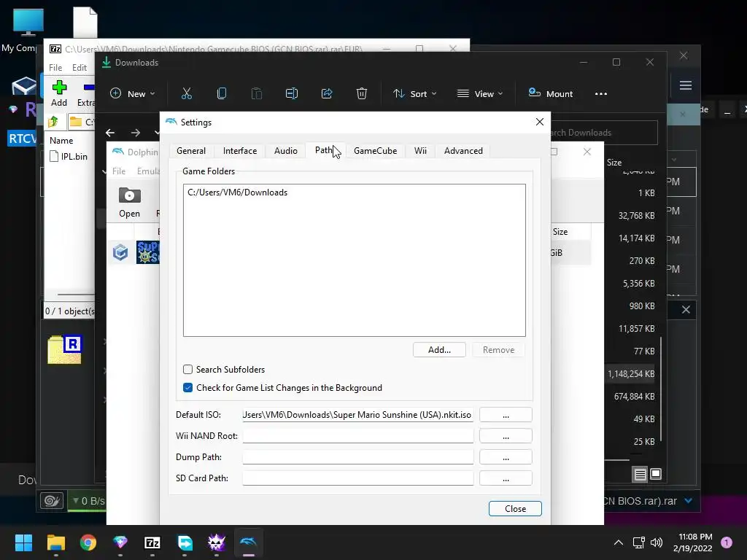
Task: Select the GameCube platform icon in Dolphin game list
Action: click(120, 252)
